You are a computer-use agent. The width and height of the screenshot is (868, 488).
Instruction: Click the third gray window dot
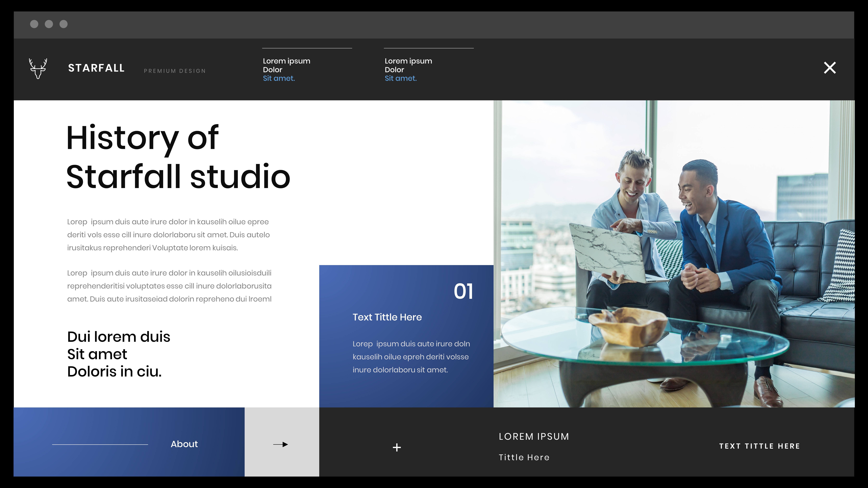pyautogui.click(x=64, y=24)
